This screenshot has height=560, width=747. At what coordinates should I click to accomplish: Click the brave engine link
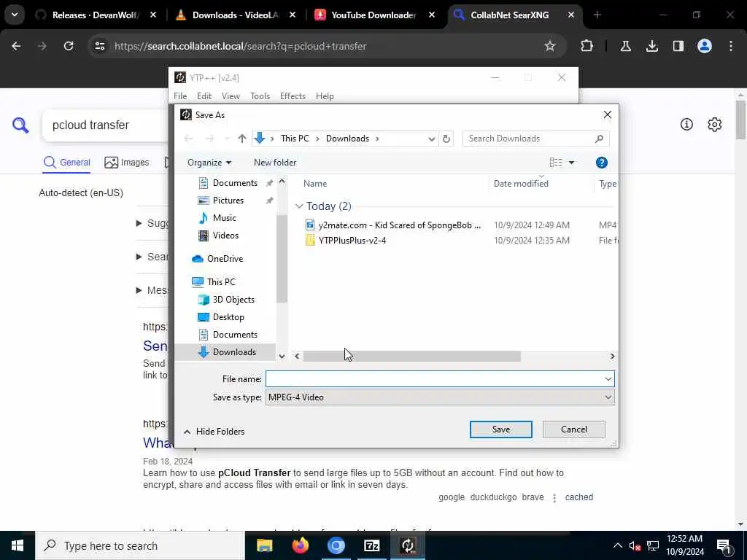click(x=533, y=497)
